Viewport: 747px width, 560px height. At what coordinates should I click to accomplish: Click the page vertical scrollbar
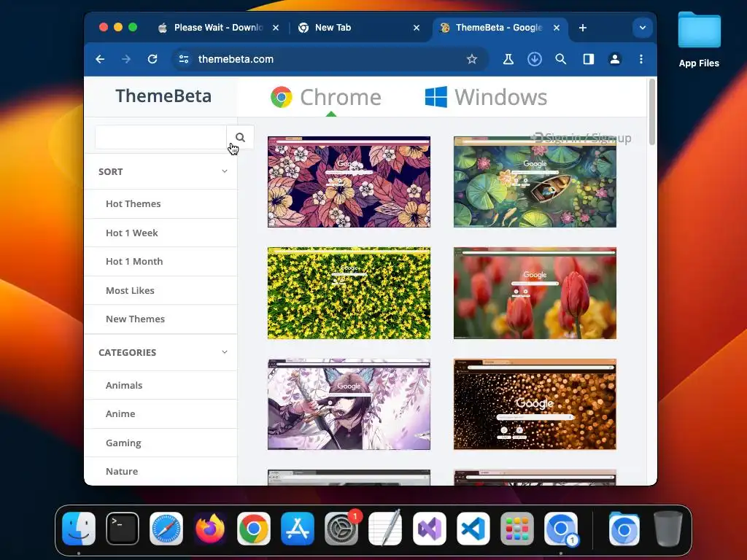[651, 112]
